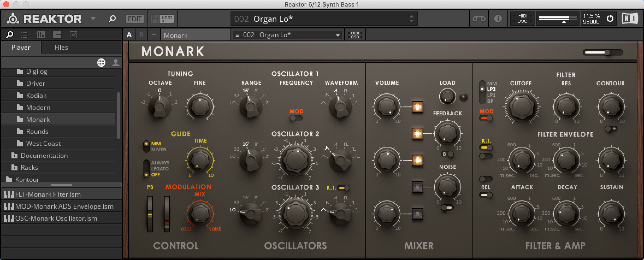Click the Native Instruments NI logo

(630, 19)
